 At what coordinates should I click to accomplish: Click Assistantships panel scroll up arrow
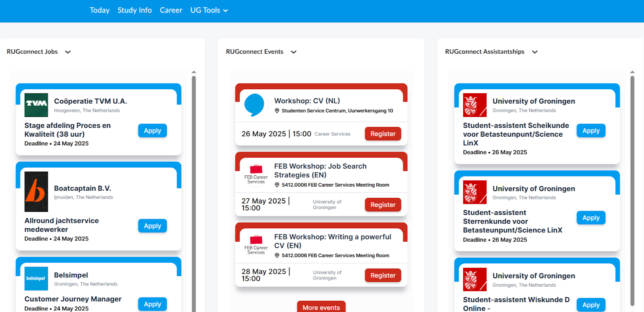click(x=632, y=72)
